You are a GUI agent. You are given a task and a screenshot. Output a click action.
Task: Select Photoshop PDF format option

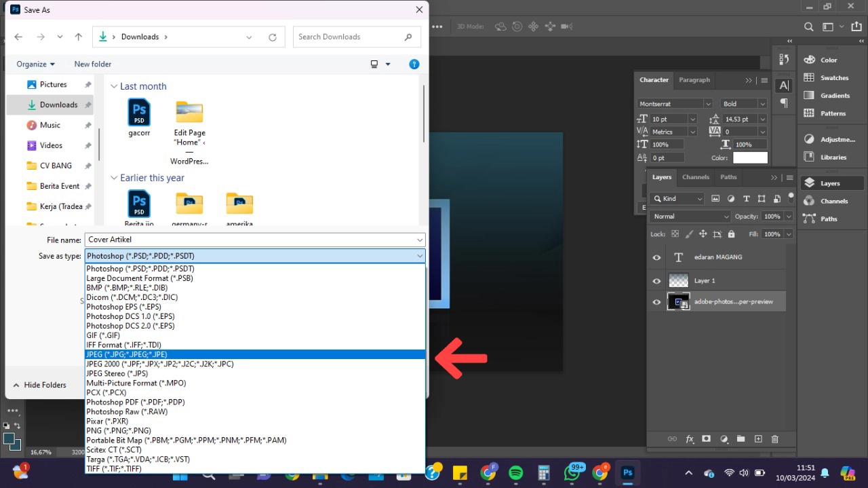[255, 402]
